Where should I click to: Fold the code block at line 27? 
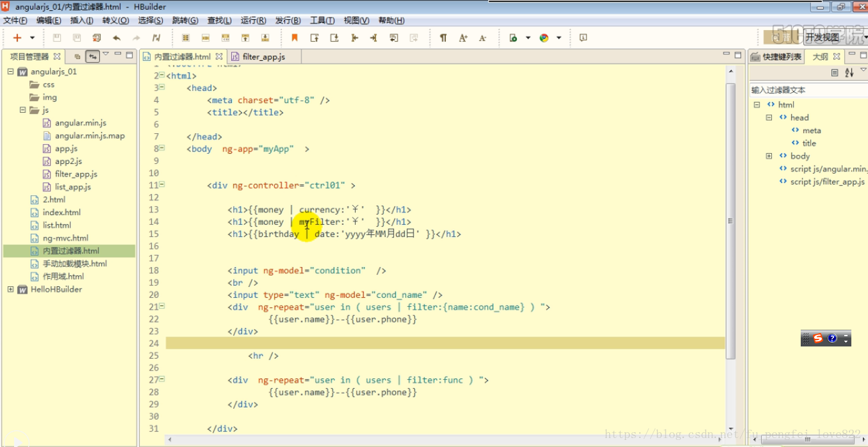[x=161, y=379]
